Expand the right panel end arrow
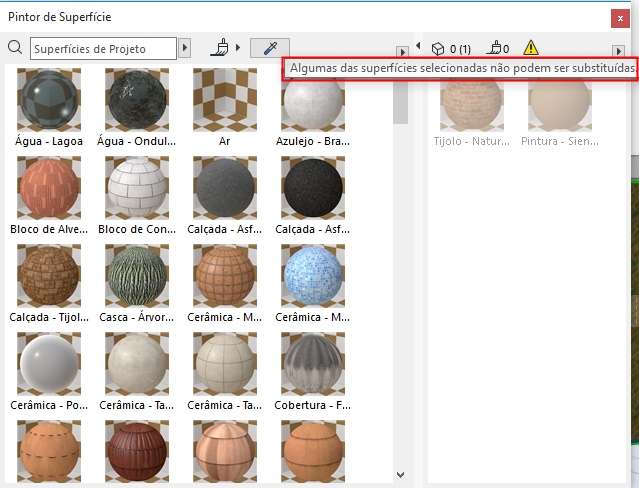Screen dimensions: 639x488 coord(618,50)
